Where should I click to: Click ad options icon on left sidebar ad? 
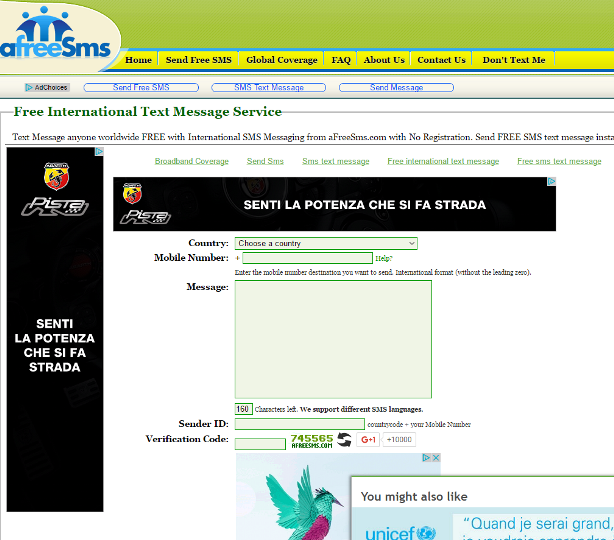[x=99, y=152]
